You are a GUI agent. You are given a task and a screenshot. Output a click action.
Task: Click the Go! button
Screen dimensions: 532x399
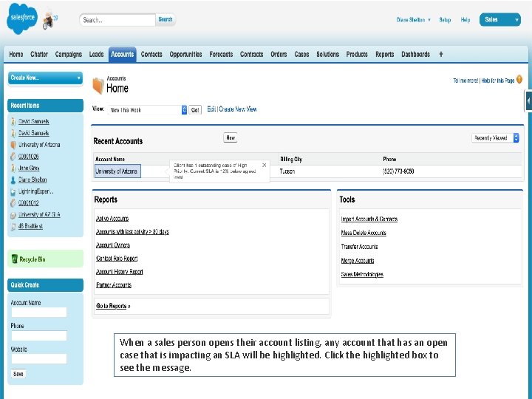195,110
